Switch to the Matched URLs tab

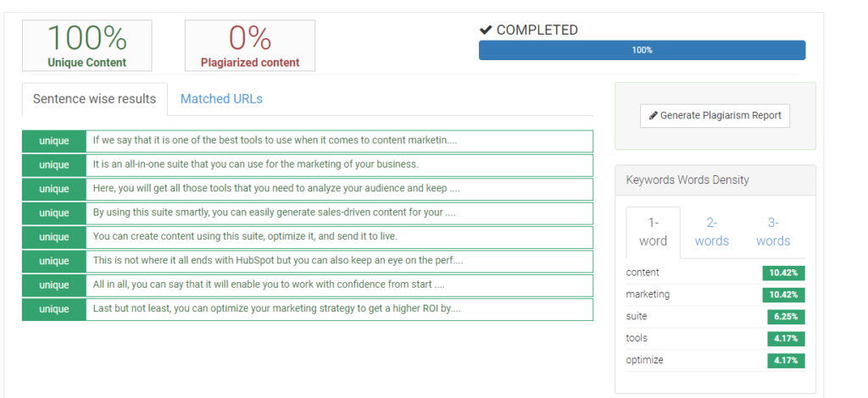(x=221, y=99)
